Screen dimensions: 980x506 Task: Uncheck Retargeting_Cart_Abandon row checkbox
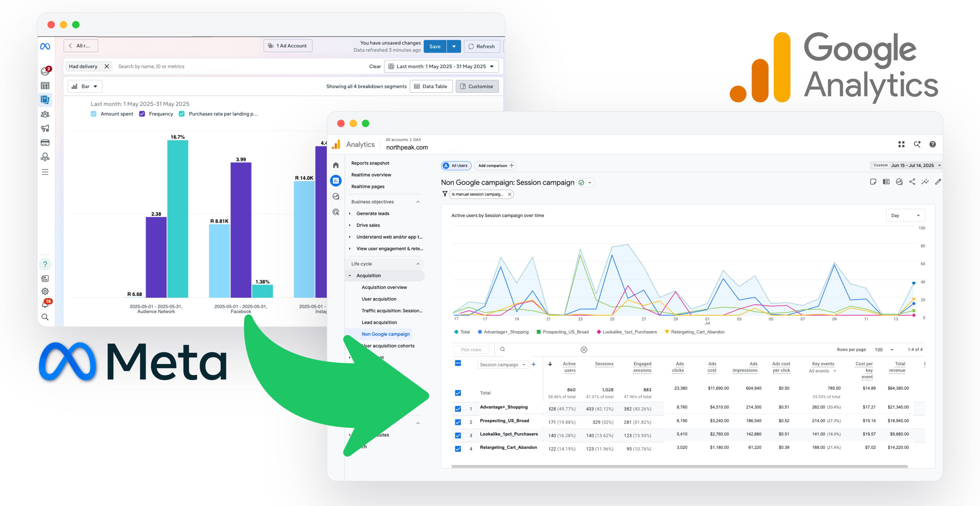pos(458,449)
